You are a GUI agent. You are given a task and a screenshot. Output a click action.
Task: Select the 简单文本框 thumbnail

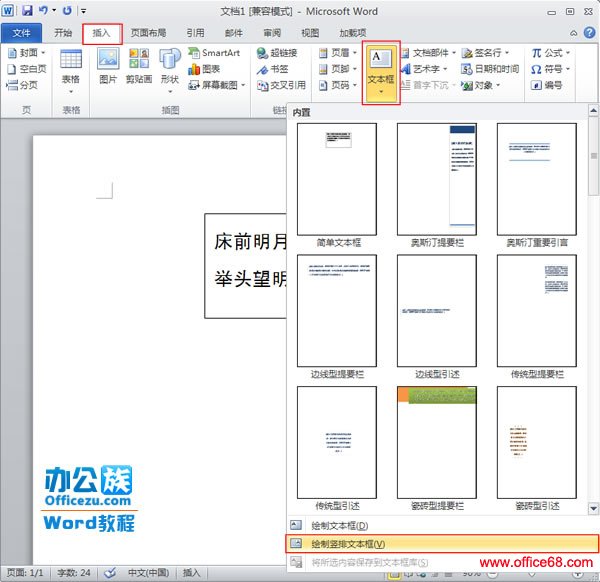pos(337,179)
